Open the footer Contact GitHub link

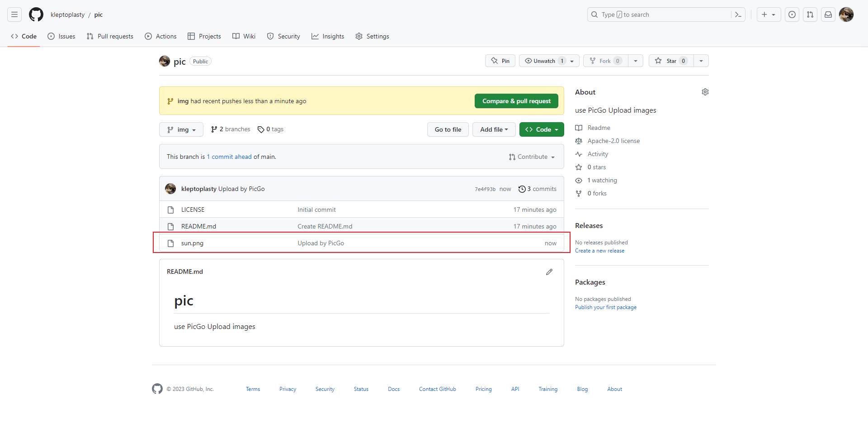click(x=437, y=389)
